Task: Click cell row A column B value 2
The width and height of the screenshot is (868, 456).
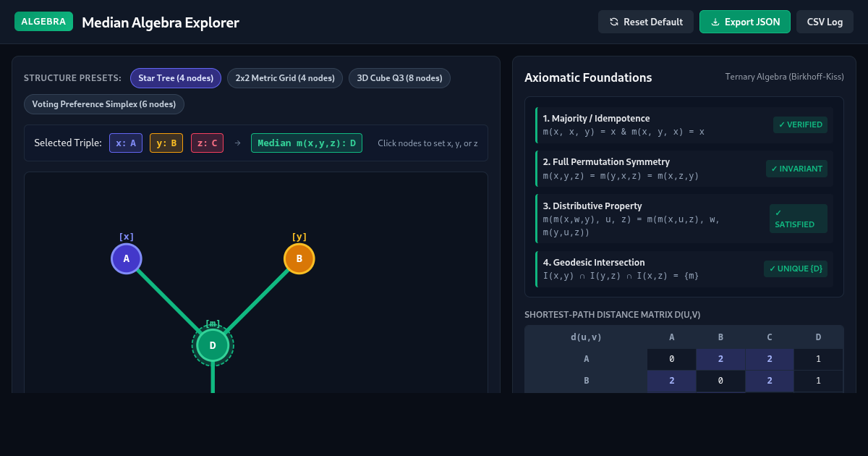Action: (720, 359)
